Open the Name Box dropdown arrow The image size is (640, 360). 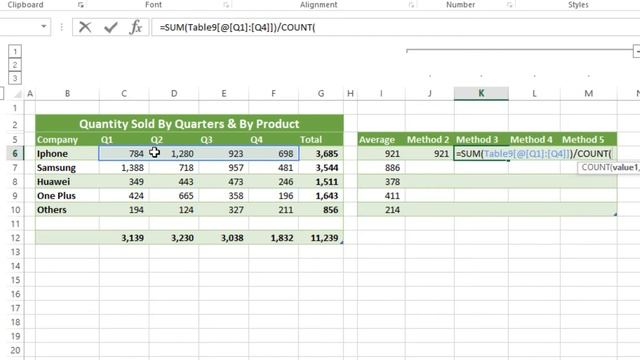click(x=44, y=27)
